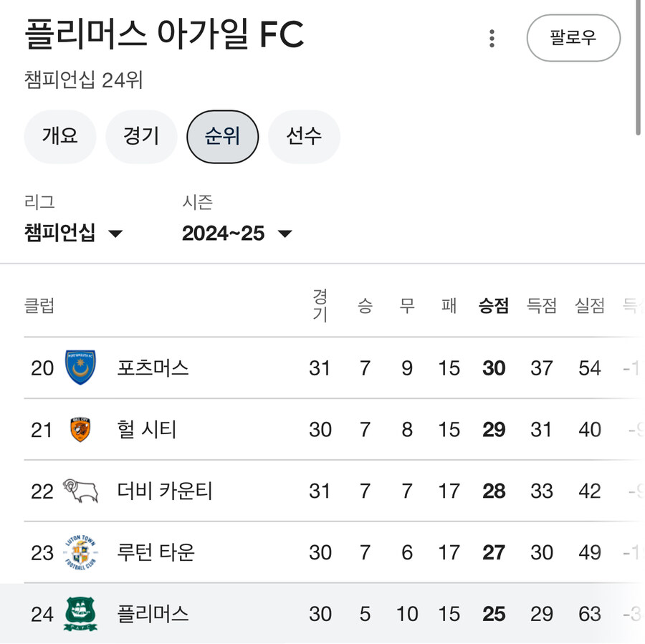Open the vertical three-dot options menu

[492, 39]
